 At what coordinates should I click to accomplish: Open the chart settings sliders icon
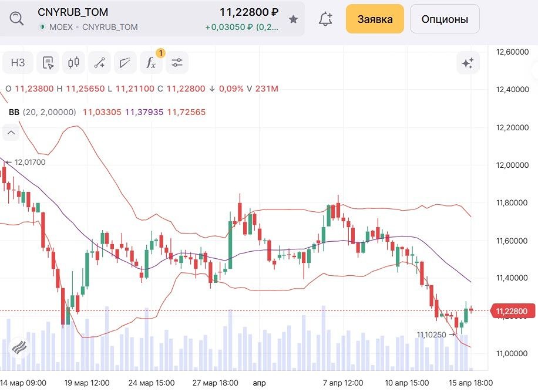(177, 63)
